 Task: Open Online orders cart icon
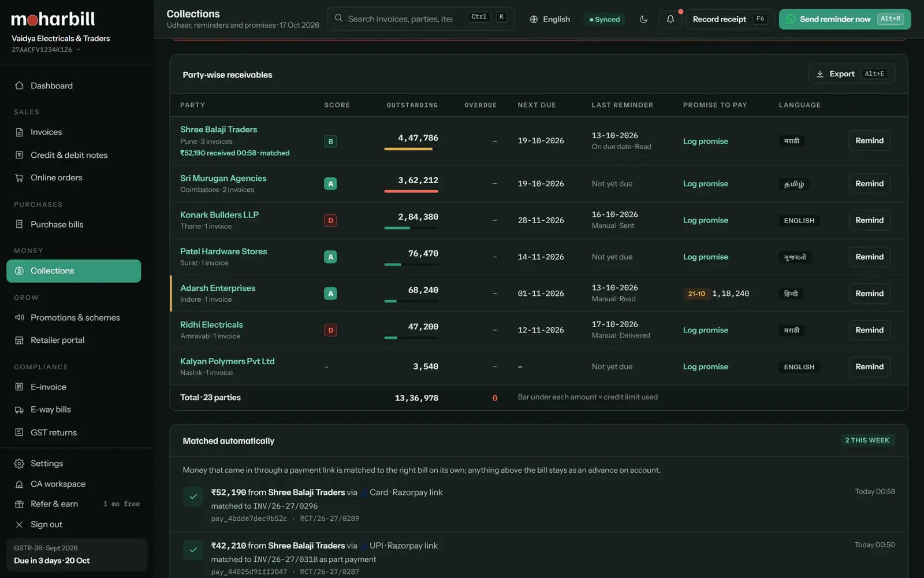(19, 177)
